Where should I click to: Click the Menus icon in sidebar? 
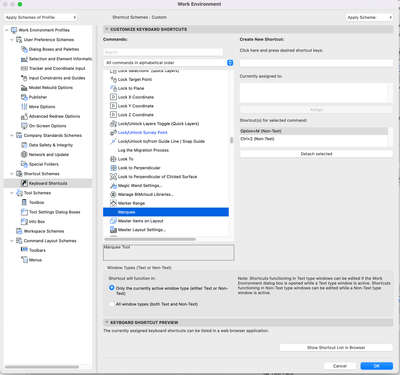(x=24, y=260)
